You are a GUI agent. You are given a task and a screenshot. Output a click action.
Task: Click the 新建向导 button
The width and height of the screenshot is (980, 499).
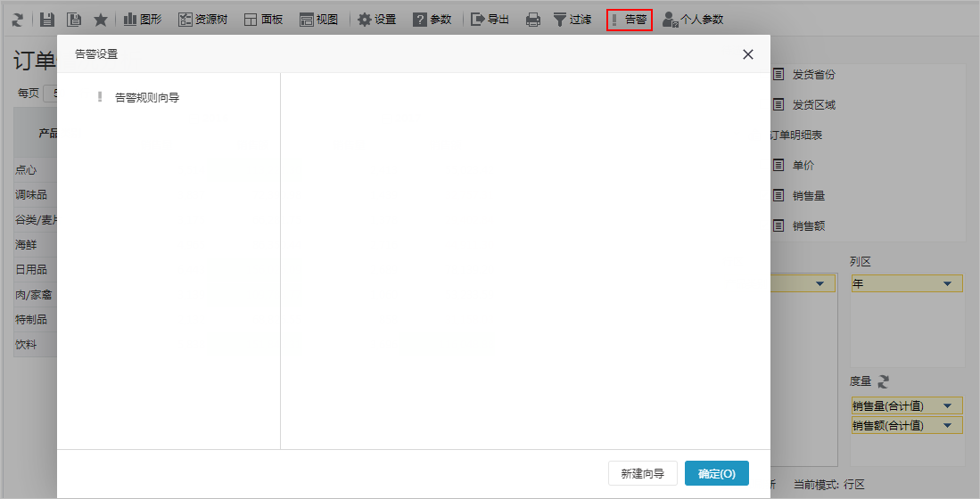(643, 473)
